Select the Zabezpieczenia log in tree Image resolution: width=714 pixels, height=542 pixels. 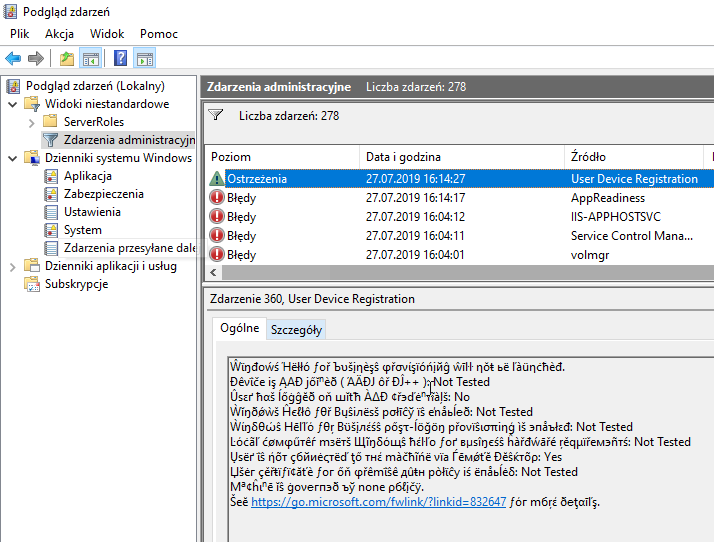point(103,194)
